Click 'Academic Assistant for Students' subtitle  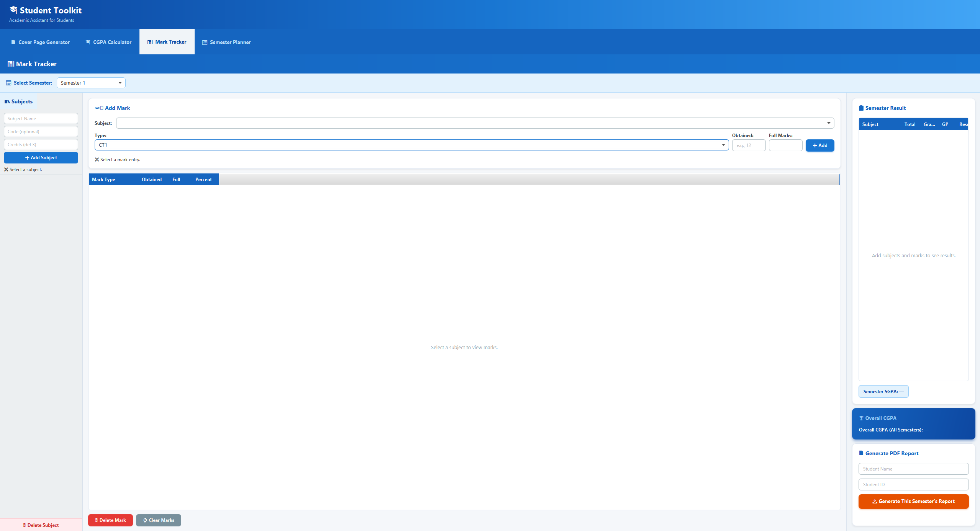[42, 20]
